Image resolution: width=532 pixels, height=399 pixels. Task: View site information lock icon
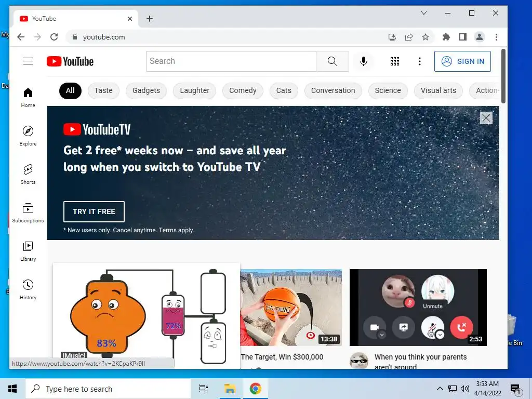(75, 37)
